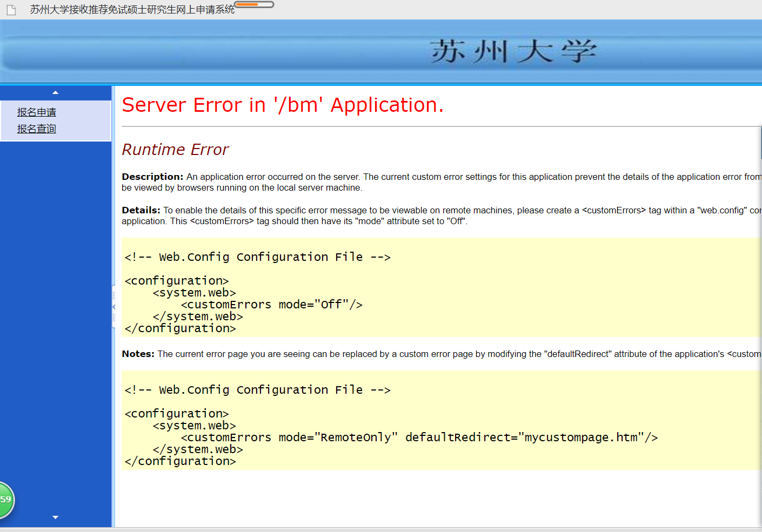Click the last </configuration> closing tag
This screenshot has height=532, width=762.
[180, 461]
